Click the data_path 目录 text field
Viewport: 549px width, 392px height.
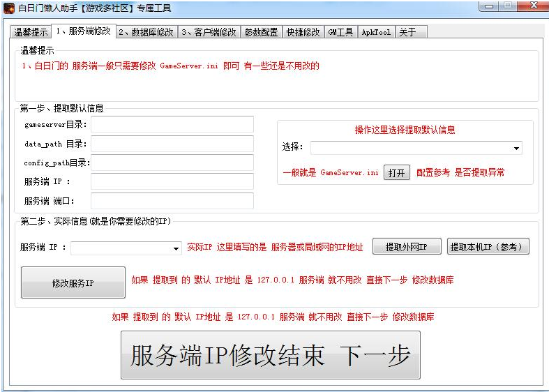pos(172,144)
